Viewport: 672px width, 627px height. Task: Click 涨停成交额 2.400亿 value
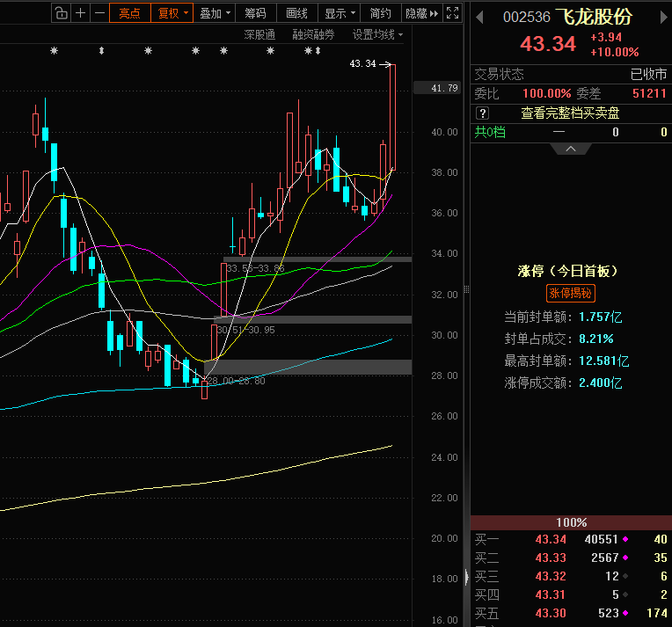(x=601, y=383)
